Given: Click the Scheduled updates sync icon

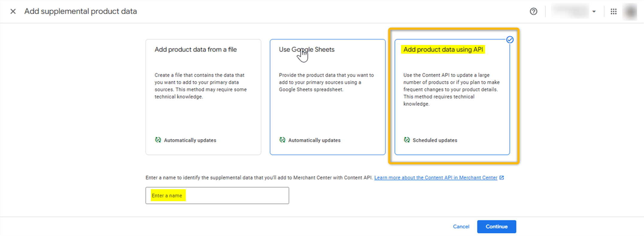Looking at the screenshot, I should (407, 140).
